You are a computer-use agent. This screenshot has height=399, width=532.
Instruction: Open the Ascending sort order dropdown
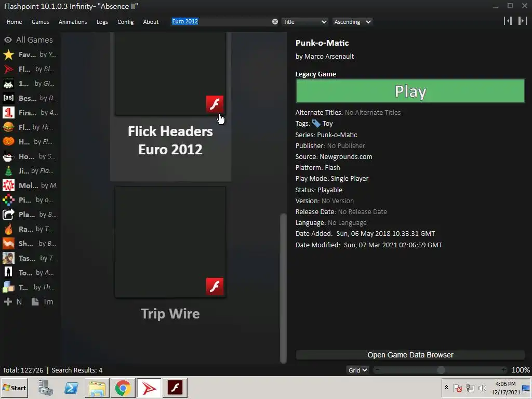tap(352, 22)
